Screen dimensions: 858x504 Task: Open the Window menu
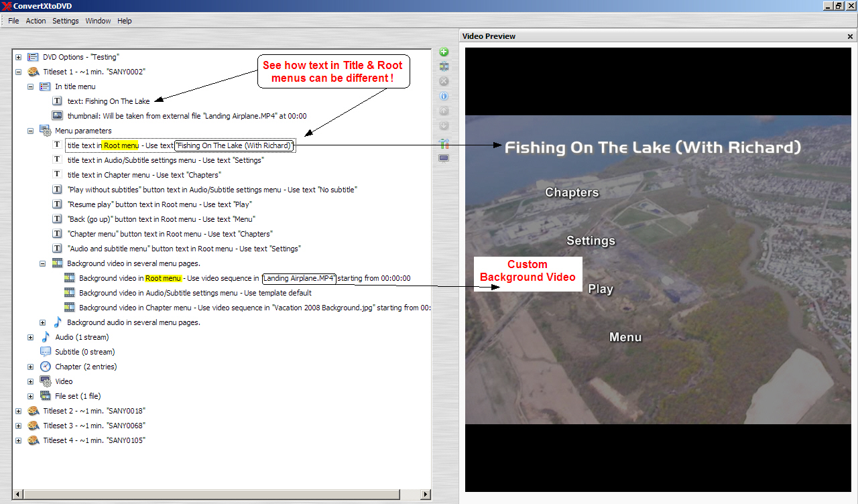click(x=98, y=21)
